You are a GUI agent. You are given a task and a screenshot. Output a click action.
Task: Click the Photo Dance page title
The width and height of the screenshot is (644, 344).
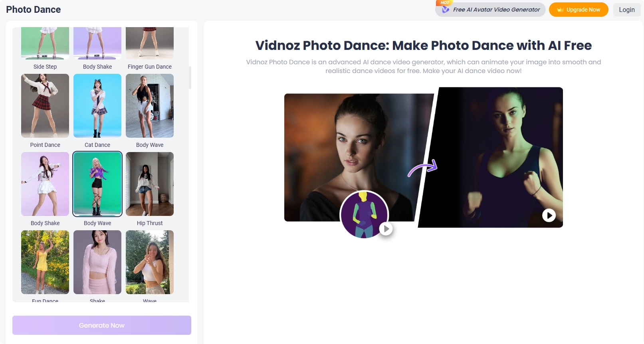34,10
